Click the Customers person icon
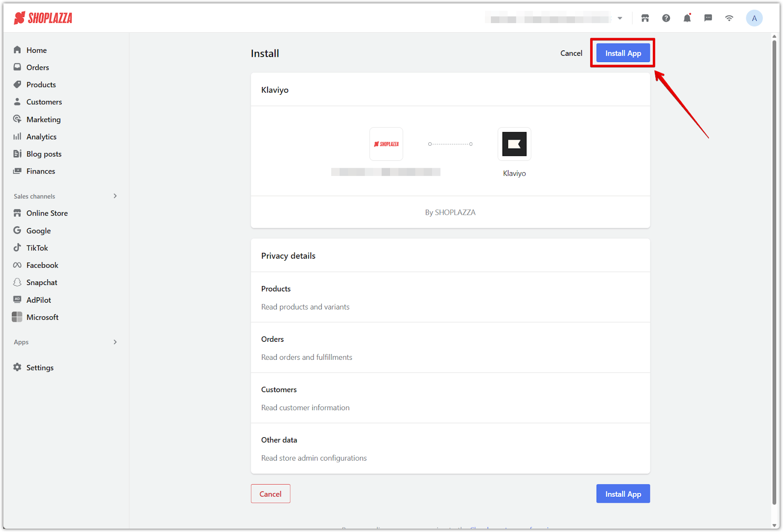Screen dimensions: 783x532 pos(18,102)
